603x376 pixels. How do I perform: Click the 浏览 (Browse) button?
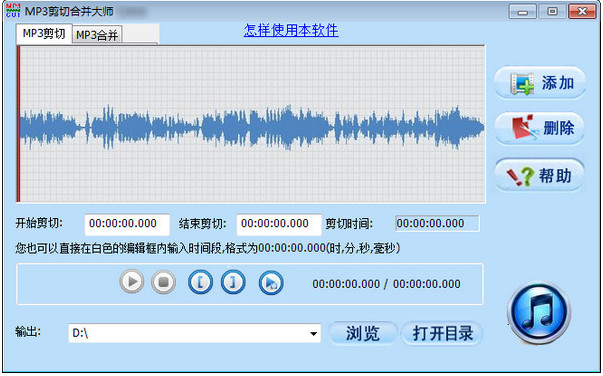363,333
